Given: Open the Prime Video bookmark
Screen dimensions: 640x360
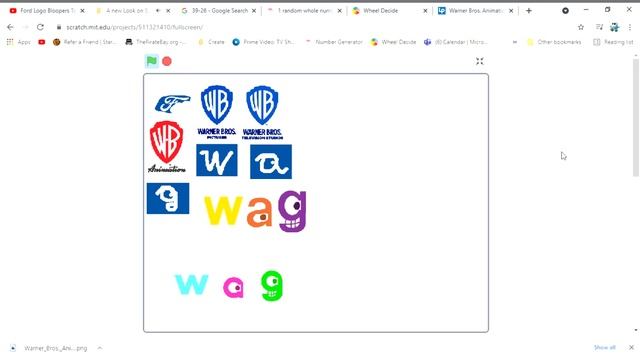Looking at the screenshot, I should point(264,42).
